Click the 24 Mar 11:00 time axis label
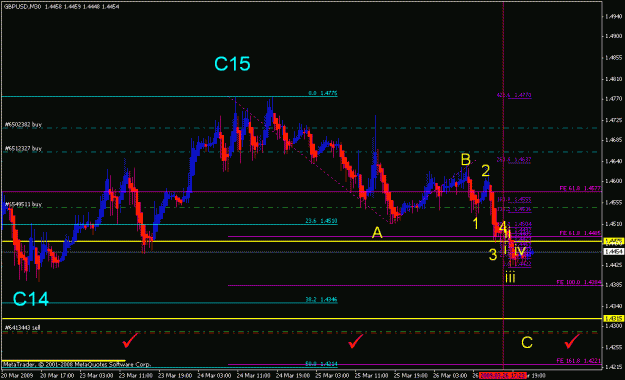Viewport: 625px width, 380px height. 254,376
